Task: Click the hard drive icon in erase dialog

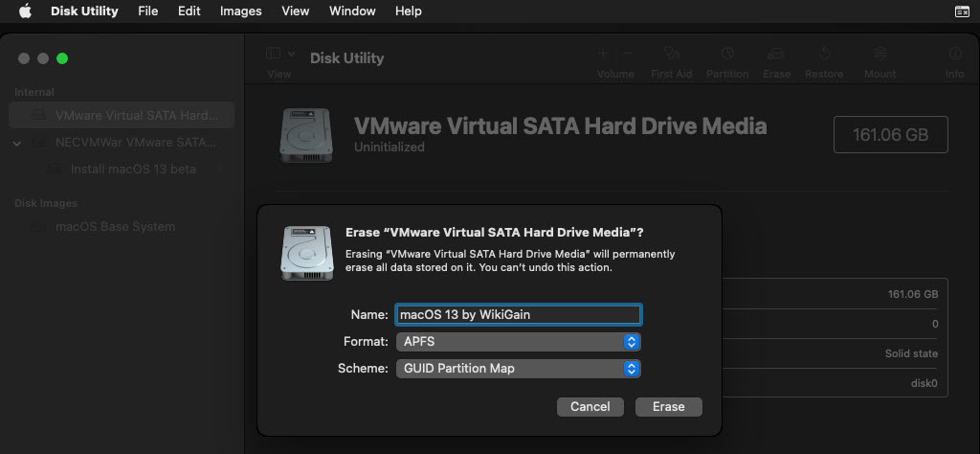Action: [x=306, y=253]
